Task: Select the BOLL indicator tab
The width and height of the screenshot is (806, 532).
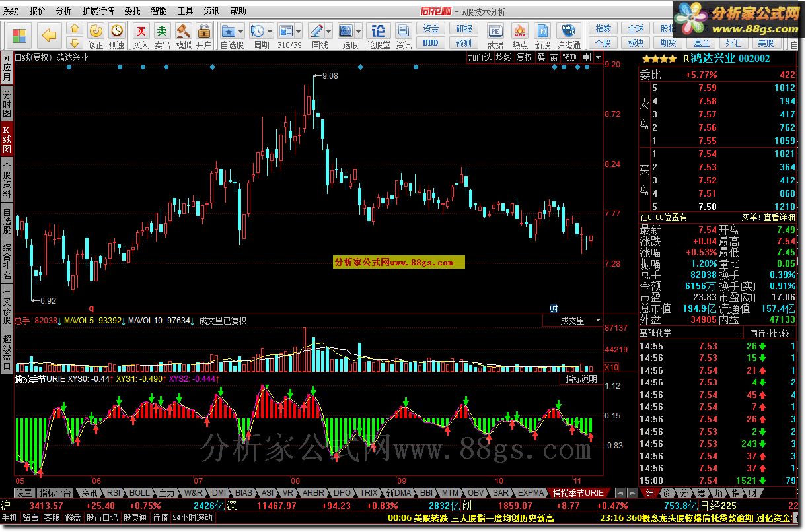Action: click(x=139, y=493)
